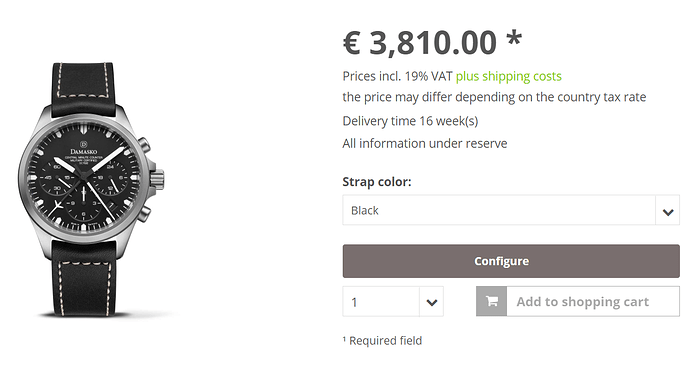This screenshot has width=689, height=366.
Task: Click the All information under reserve text
Action: [x=425, y=144]
